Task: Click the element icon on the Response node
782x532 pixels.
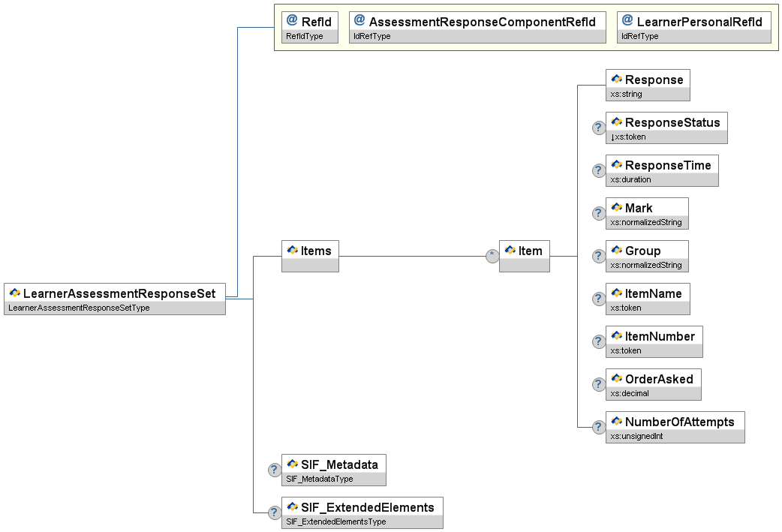Action: [617, 80]
